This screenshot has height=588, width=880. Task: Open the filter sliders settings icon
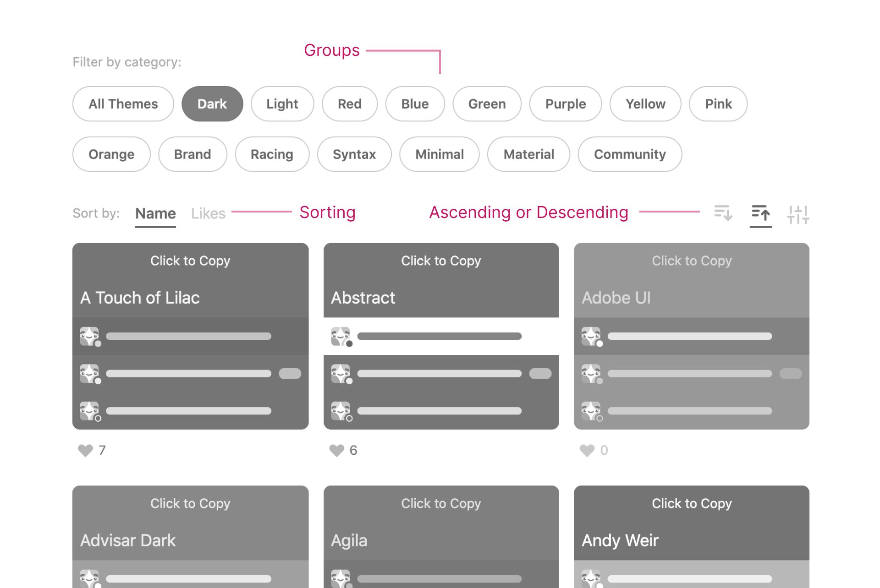(798, 214)
